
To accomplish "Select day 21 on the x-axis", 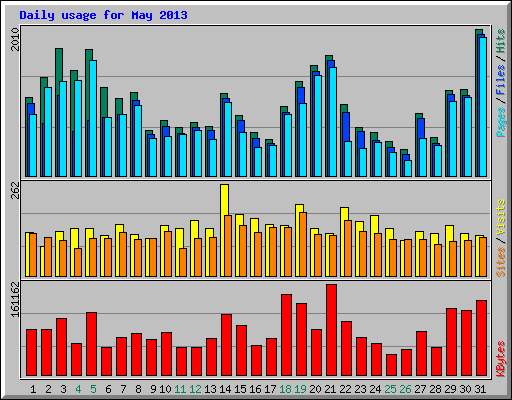I will tap(330, 389).
